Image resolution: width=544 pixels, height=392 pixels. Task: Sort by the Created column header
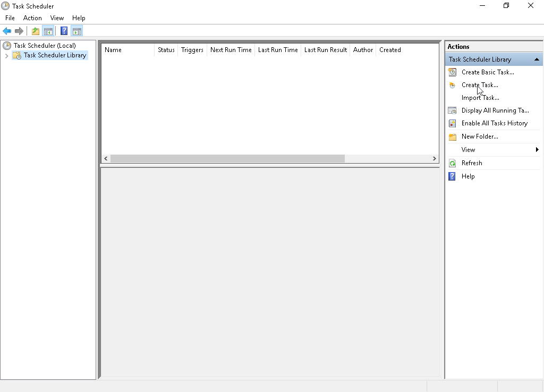390,50
